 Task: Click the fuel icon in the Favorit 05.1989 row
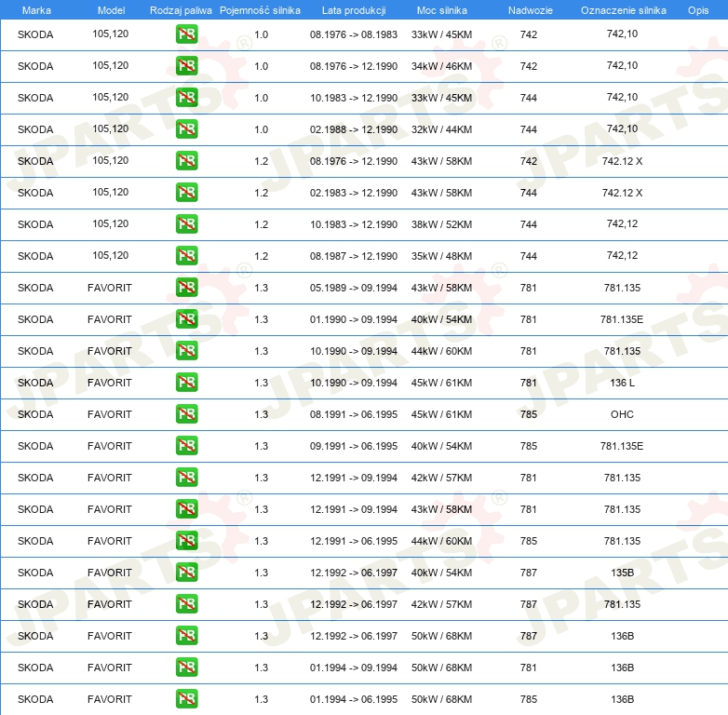[186, 287]
